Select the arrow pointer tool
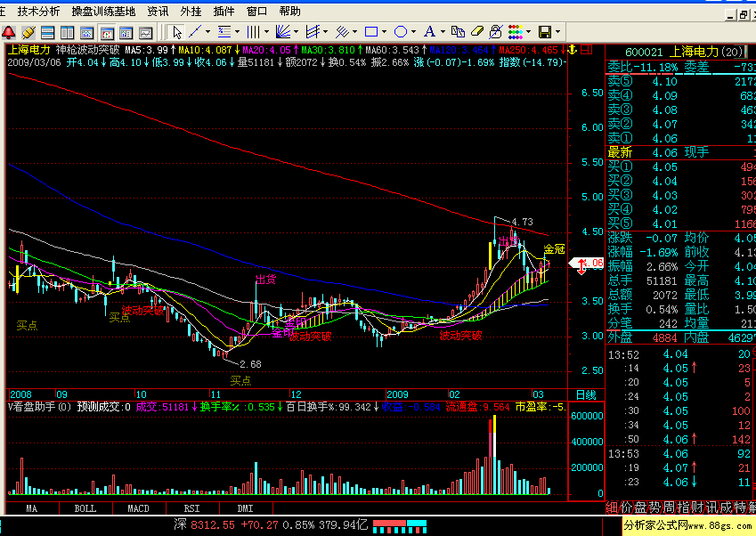756x536 pixels. pos(177,32)
